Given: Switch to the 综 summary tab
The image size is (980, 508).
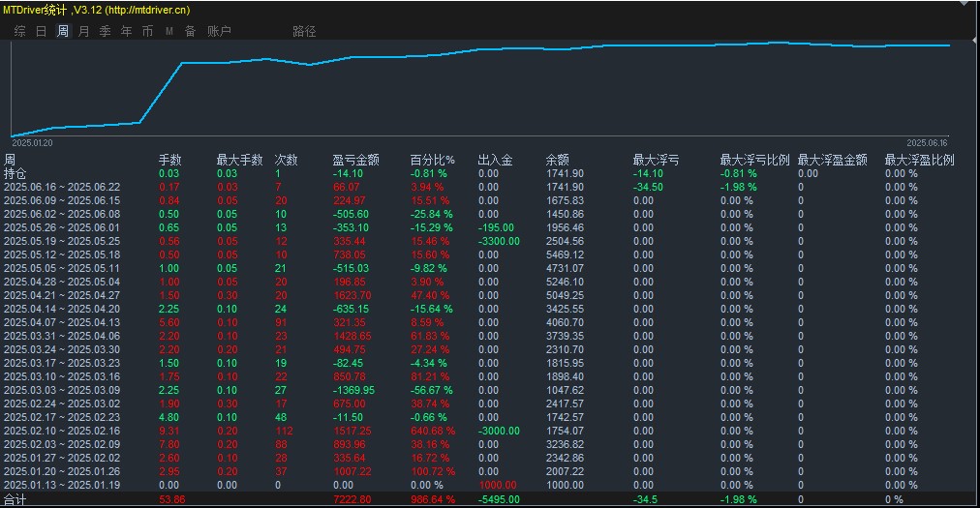Looking at the screenshot, I should [20, 31].
